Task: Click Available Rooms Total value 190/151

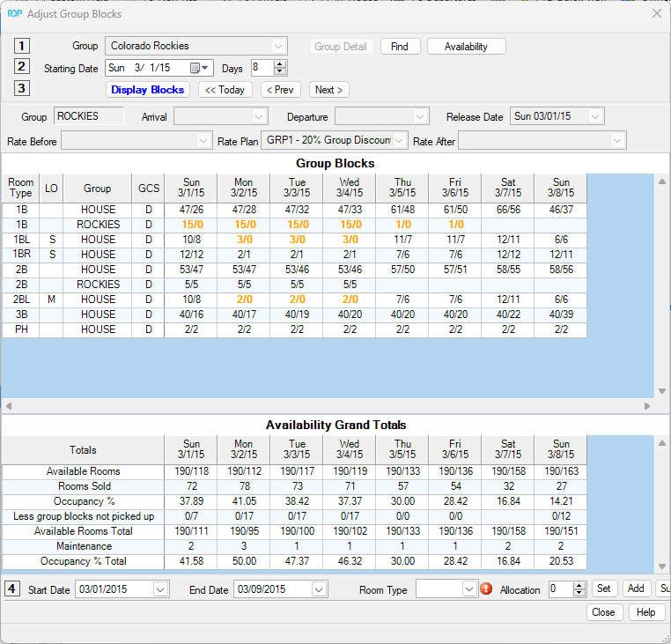Action: [561, 531]
